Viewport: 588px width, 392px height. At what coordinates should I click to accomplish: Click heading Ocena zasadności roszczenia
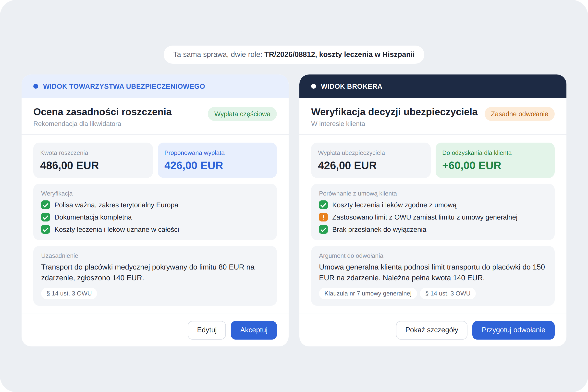tap(102, 112)
